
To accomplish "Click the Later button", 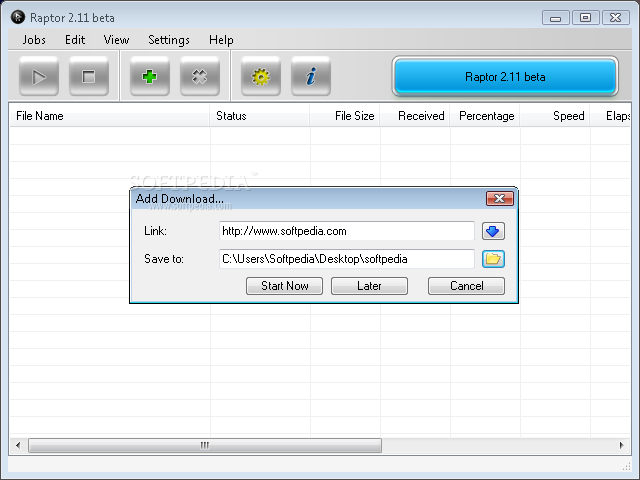I will 369,286.
